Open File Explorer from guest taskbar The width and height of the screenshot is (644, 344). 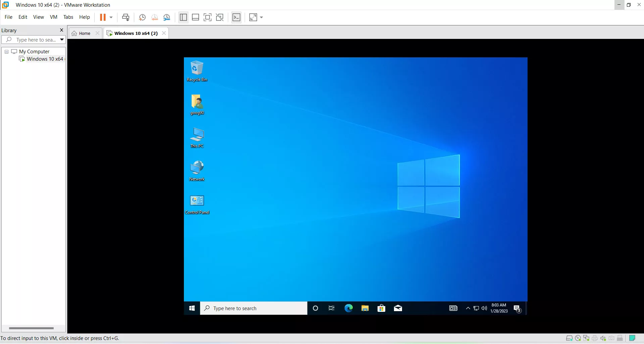365,308
